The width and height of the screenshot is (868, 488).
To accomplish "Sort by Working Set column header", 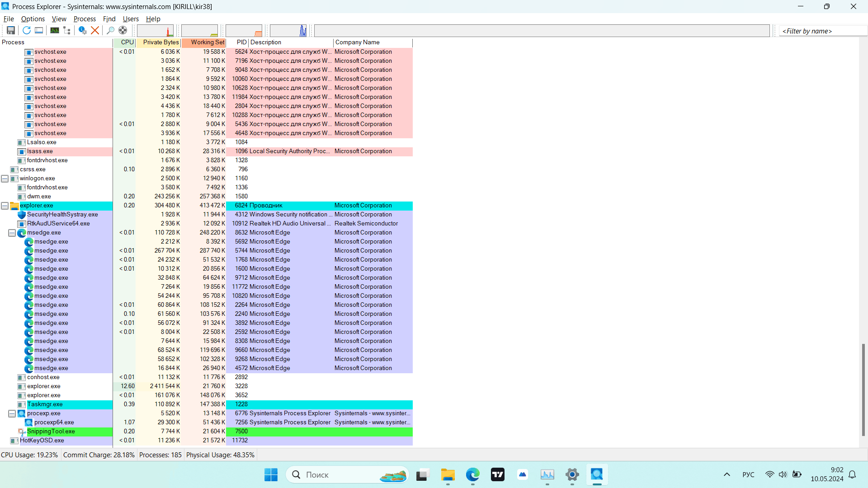I will (203, 42).
